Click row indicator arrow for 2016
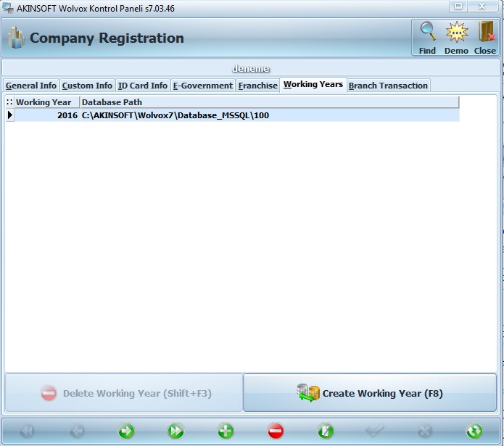 (10, 115)
